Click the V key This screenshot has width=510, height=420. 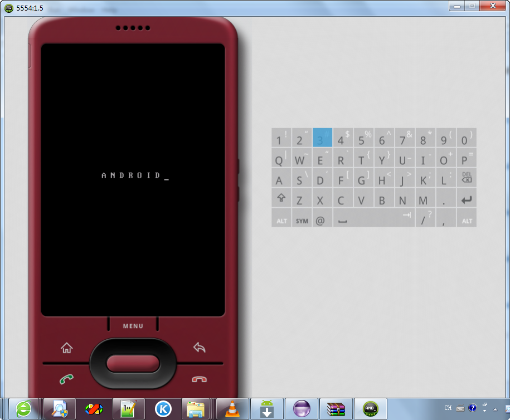363,198
